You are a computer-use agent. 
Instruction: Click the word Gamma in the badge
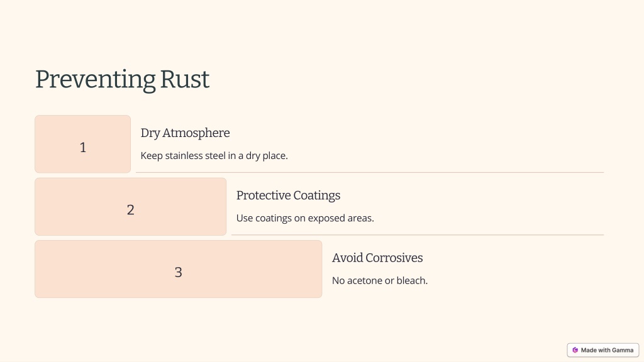point(623,350)
